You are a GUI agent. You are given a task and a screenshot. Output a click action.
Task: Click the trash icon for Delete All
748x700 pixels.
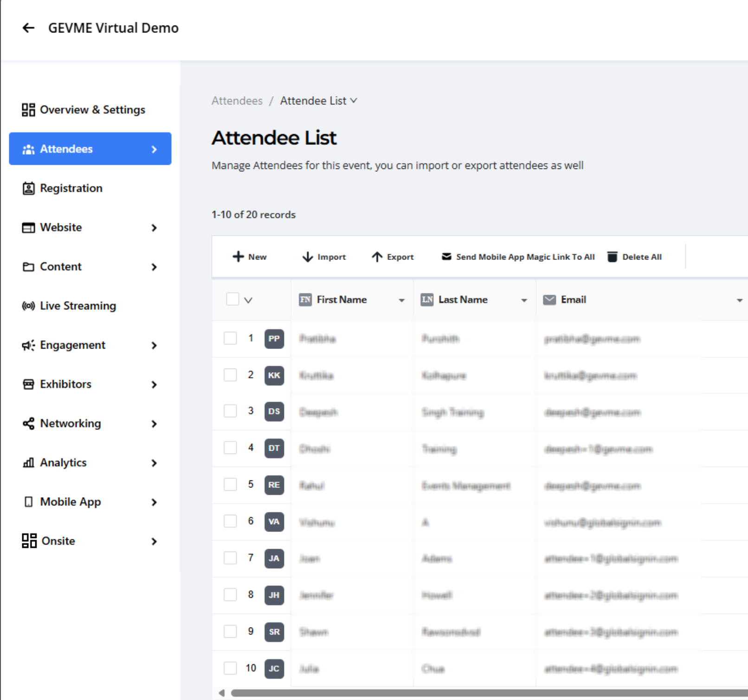[613, 257]
